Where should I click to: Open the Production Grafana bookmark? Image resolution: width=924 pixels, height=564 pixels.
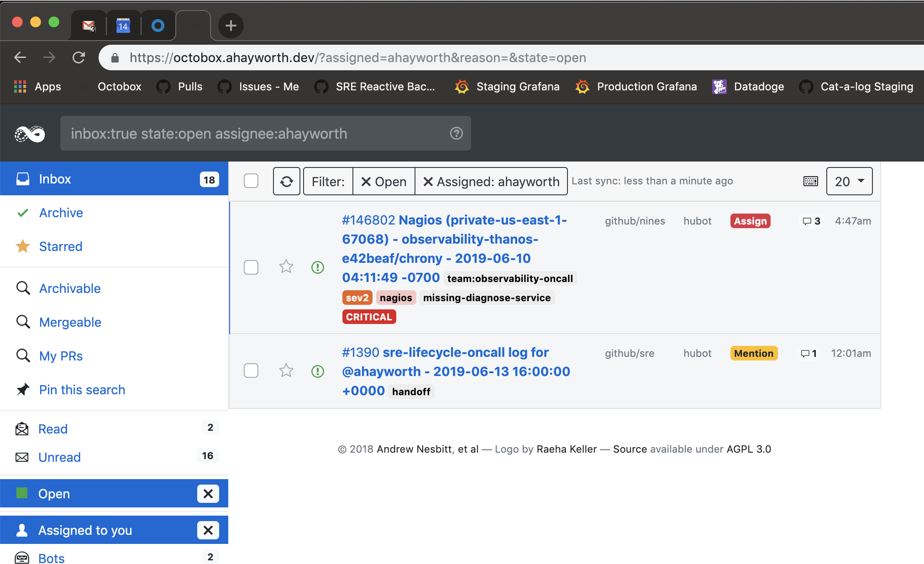[x=636, y=86]
